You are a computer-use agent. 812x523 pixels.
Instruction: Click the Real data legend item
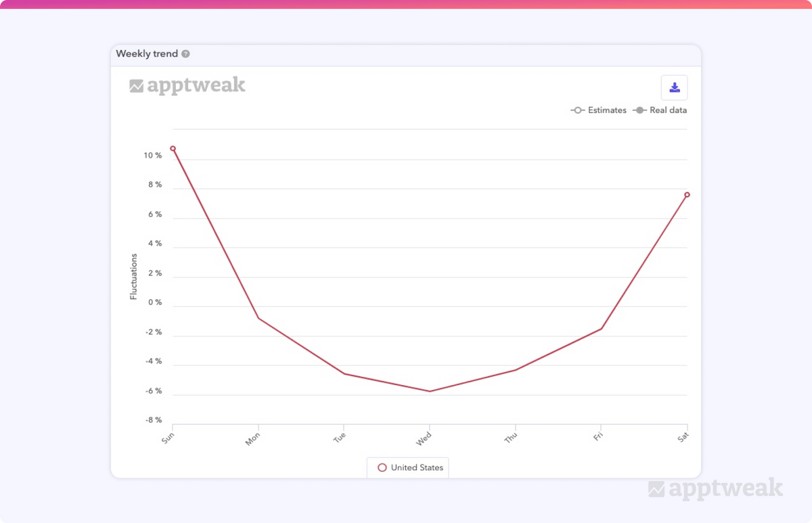(x=660, y=110)
